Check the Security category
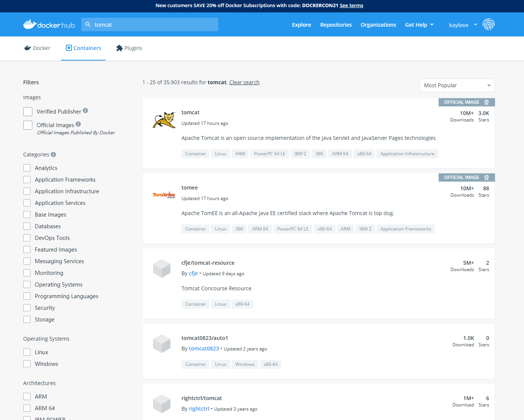This screenshot has height=420, width=524. point(27,308)
